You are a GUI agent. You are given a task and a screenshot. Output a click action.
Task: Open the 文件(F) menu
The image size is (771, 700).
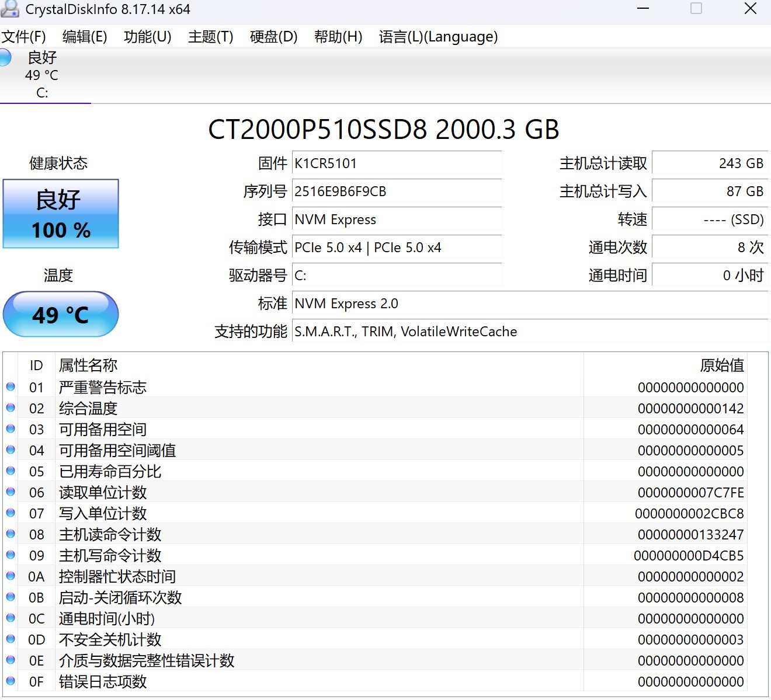click(23, 36)
